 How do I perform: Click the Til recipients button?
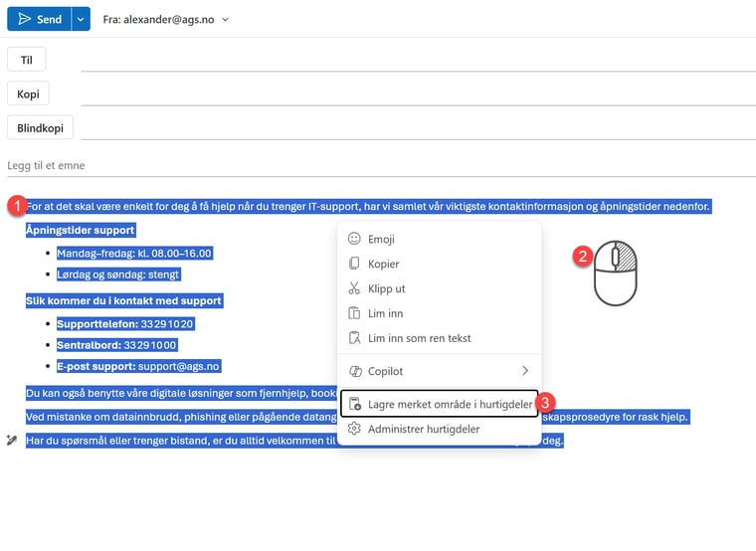pos(27,60)
